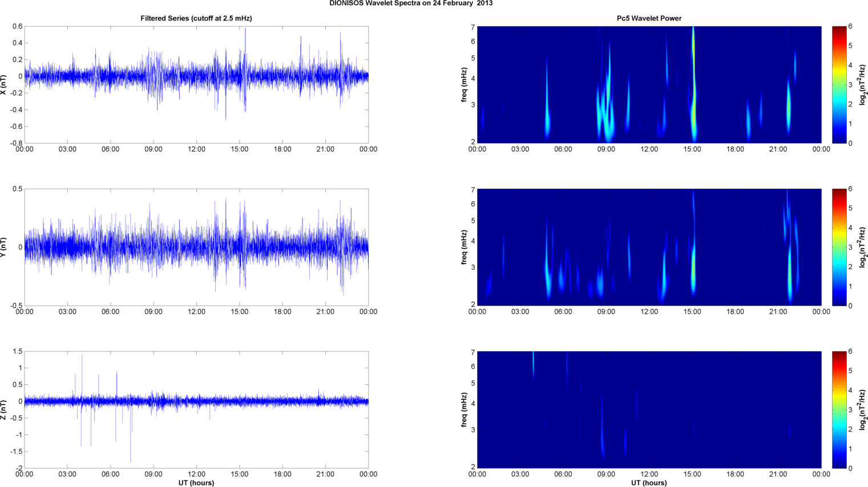Click the DIONISOS Wavelet Spectra main title
This screenshot has width=868, height=487.
pos(411,3)
